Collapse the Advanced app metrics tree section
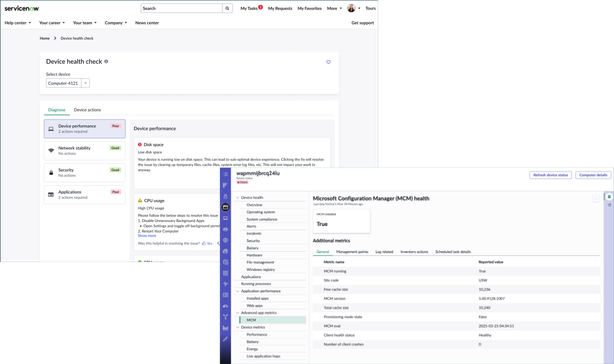The image size is (614, 364). (x=237, y=313)
